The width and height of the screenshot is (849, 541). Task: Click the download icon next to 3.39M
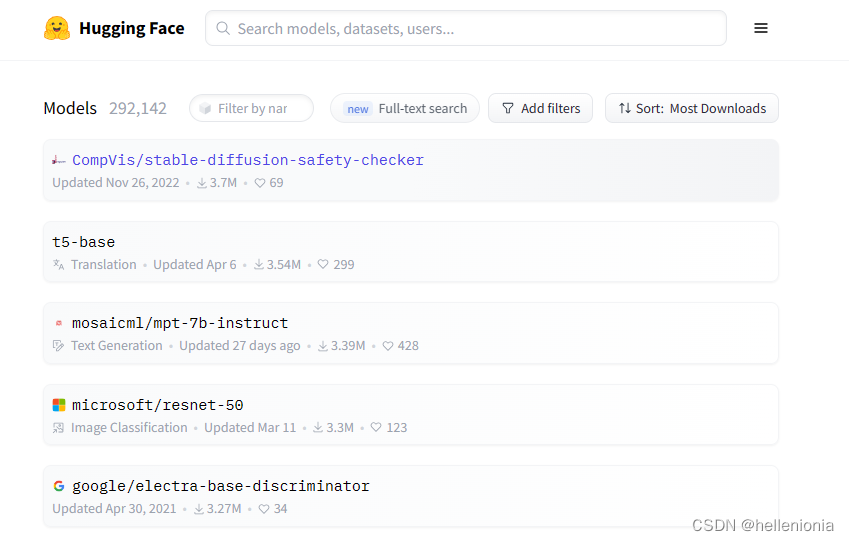coord(323,346)
